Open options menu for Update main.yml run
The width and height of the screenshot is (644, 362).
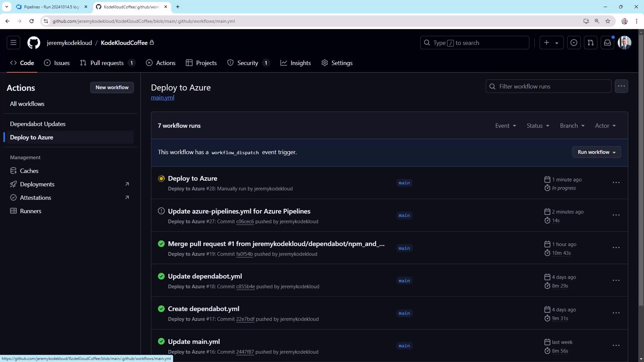616,346
